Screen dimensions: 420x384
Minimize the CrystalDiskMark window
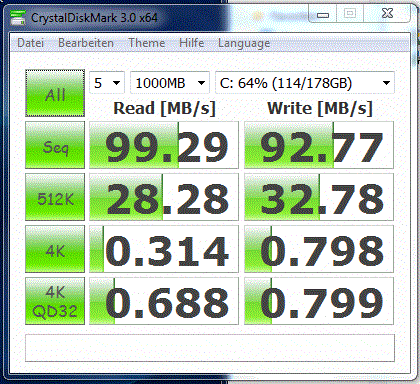point(323,14)
